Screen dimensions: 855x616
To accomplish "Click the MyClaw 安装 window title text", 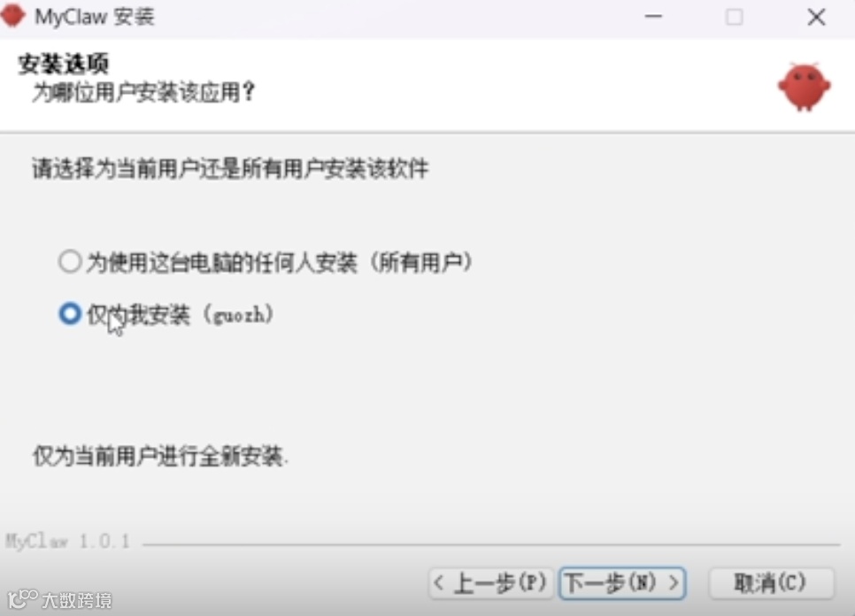I will point(95,17).
